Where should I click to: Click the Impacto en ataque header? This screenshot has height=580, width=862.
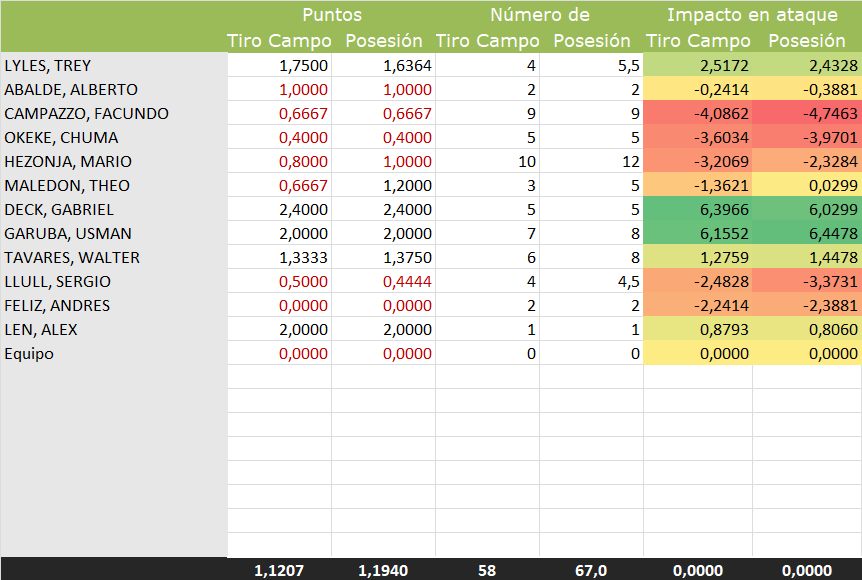click(x=752, y=15)
